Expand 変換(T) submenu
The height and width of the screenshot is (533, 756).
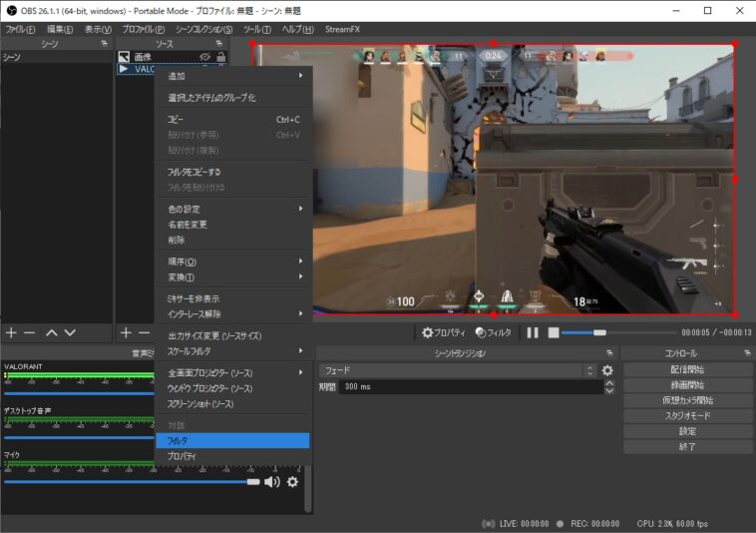pyautogui.click(x=232, y=276)
